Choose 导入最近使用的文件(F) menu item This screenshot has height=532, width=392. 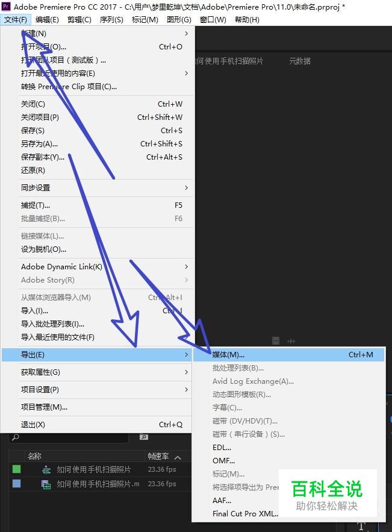(x=98, y=337)
